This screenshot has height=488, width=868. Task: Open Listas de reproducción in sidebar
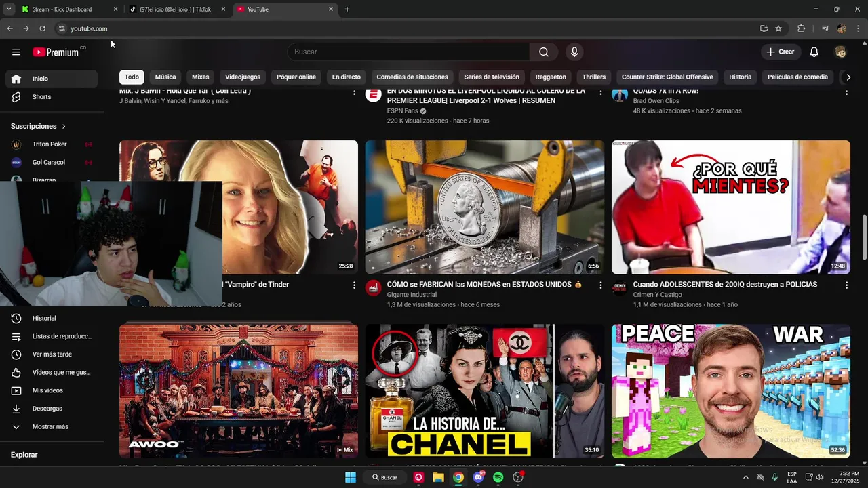(52, 336)
